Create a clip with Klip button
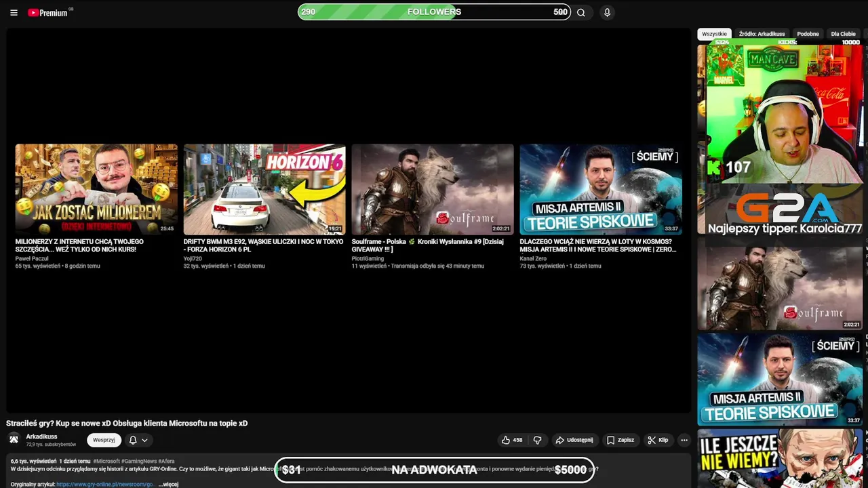The image size is (868, 488). 658,440
